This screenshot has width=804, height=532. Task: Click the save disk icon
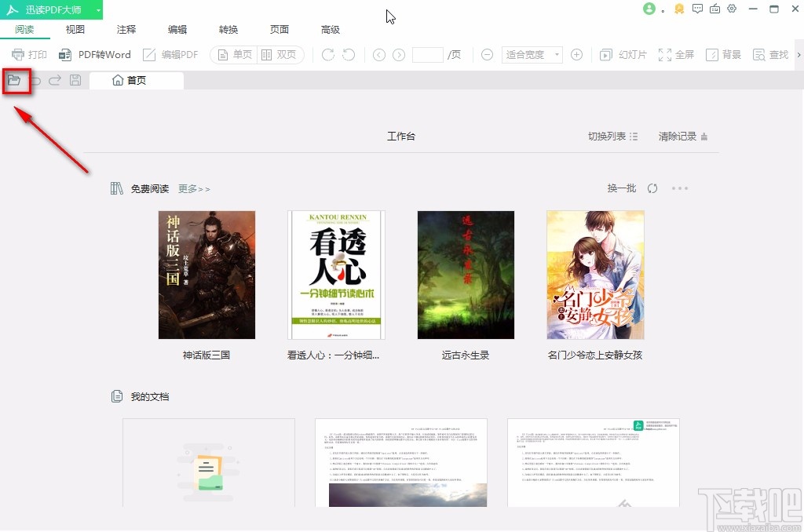[x=75, y=80]
